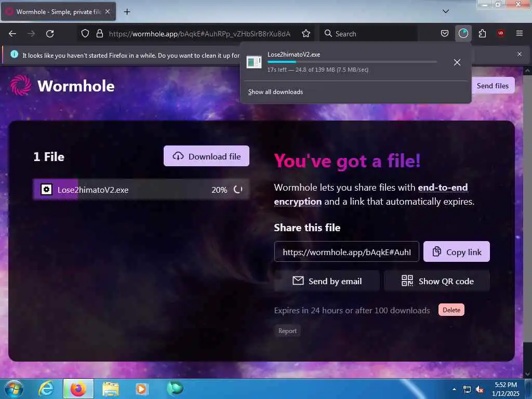
Task: Open the network tray icon
Action: (x=467, y=390)
